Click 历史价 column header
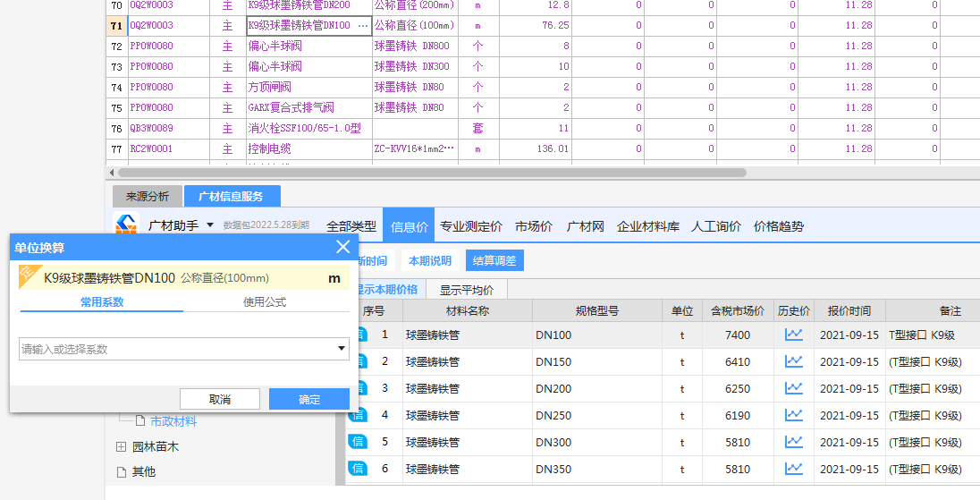The height and width of the screenshot is (500, 980). (x=794, y=310)
